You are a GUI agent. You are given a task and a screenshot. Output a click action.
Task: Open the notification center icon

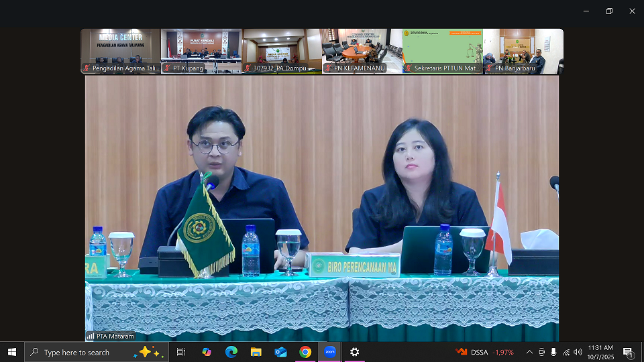pos(629,352)
